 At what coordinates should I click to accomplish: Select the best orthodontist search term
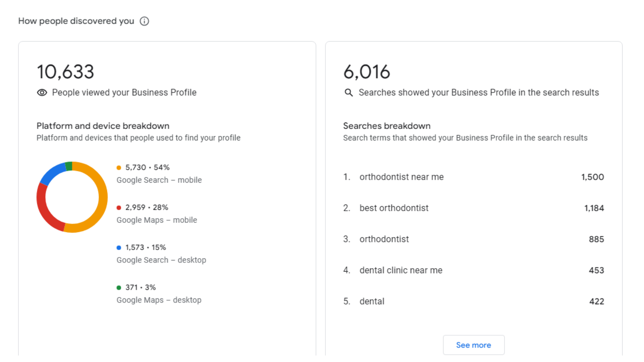tap(394, 208)
